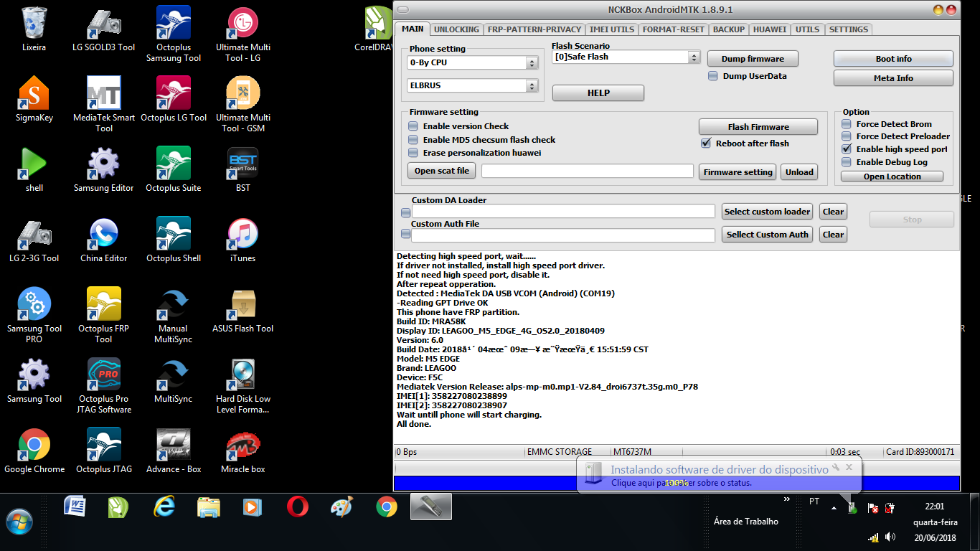Enable Force Detect Preloader option
The width and height of the screenshot is (980, 551).
[847, 136]
